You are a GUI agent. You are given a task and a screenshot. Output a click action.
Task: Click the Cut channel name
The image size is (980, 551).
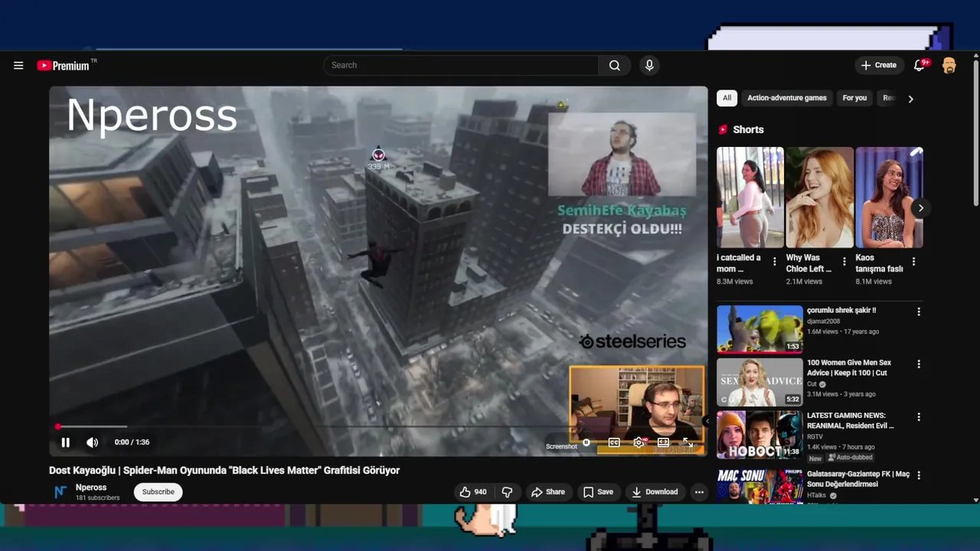pyautogui.click(x=812, y=384)
